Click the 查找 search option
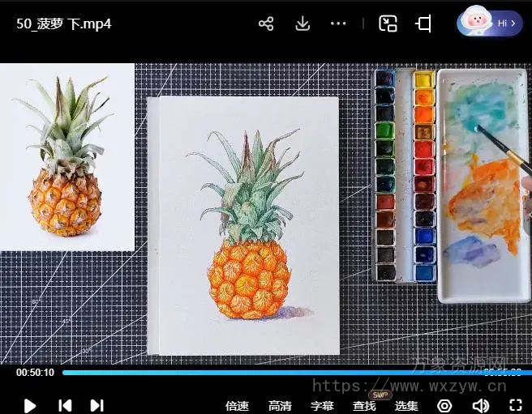Screen dimensions: 532x414 [364, 406]
